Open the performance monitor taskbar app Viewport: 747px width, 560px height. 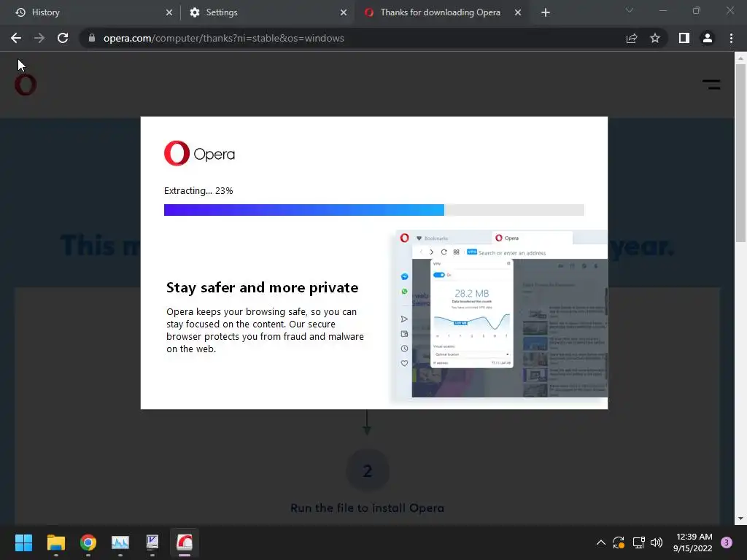click(x=120, y=542)
